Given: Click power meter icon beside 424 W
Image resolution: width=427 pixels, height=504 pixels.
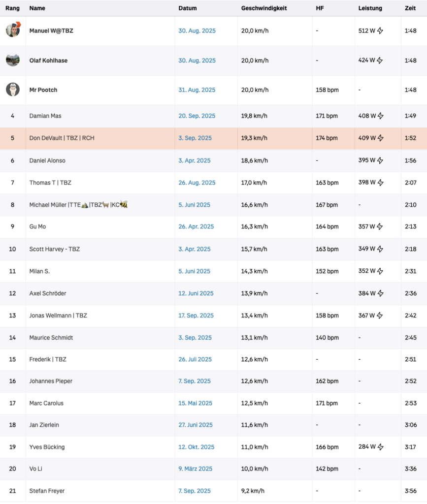Looking at the screenshot, I should point(380,61).
